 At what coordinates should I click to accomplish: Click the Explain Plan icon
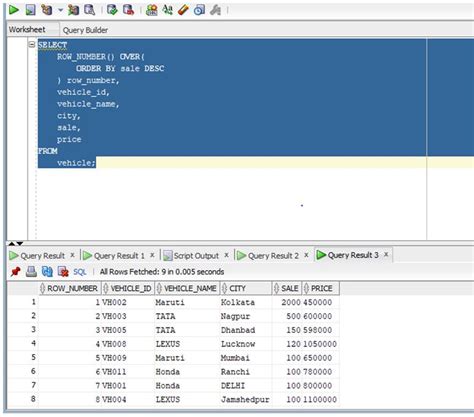coord(47,10)
